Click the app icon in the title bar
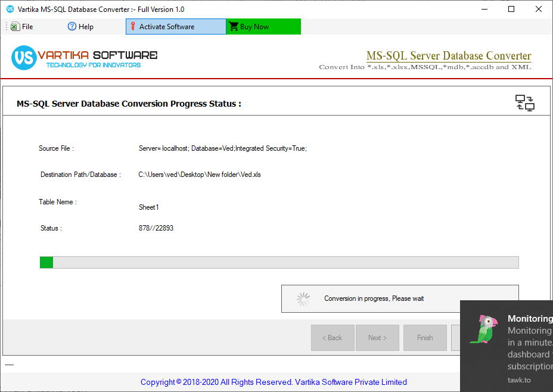This screenshot has width=553, height=392. point(10,9)
